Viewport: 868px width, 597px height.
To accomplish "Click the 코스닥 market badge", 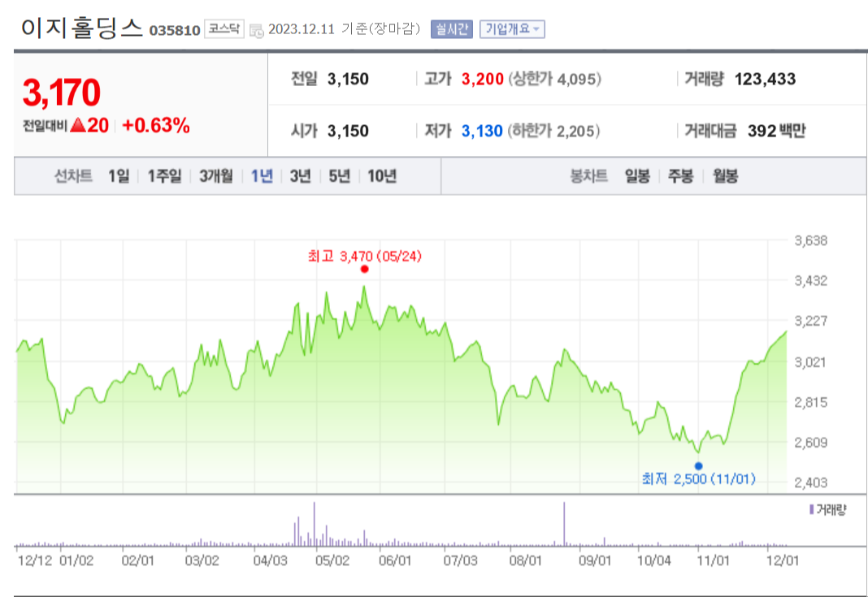I will [224, 28].
